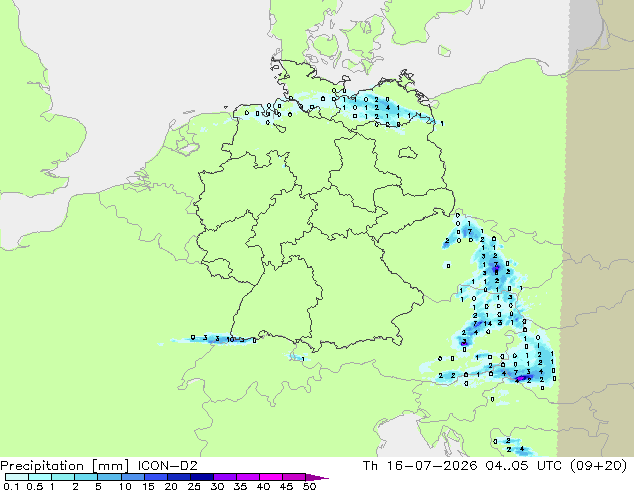
Task: Click the legend tick label '15'
Action: pyautogui.click(x=148, y=486)
